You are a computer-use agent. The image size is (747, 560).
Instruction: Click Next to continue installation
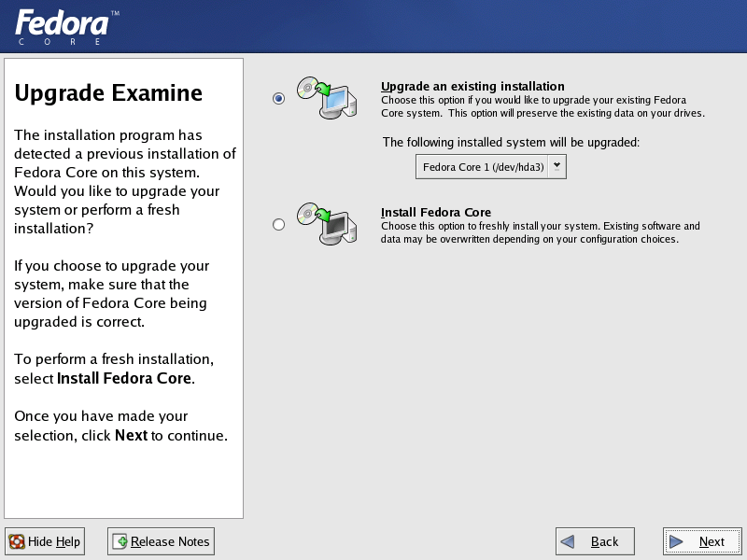click(x=702, y=541)
